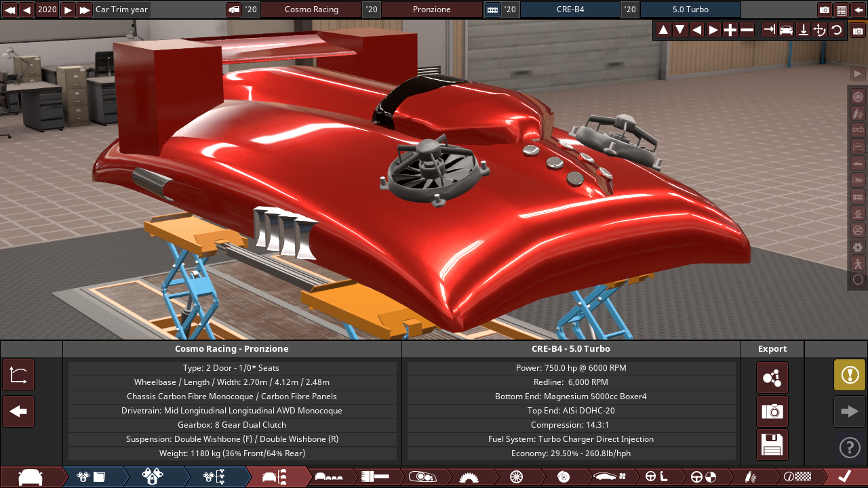Image resolution: width=868 pixels, height=488 pixels.
Task: Open the gearbox cog tab
Action: (x=469, y=477)
